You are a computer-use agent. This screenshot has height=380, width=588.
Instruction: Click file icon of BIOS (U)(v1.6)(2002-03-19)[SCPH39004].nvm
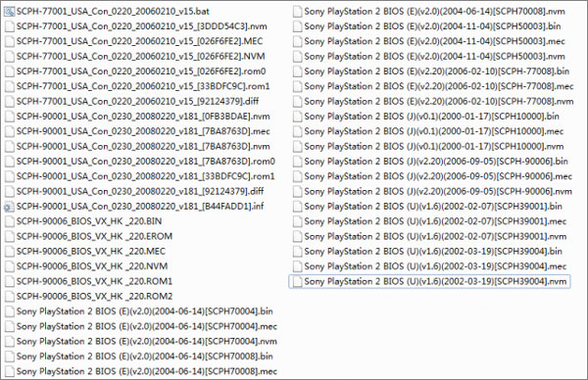click(297, 281)
